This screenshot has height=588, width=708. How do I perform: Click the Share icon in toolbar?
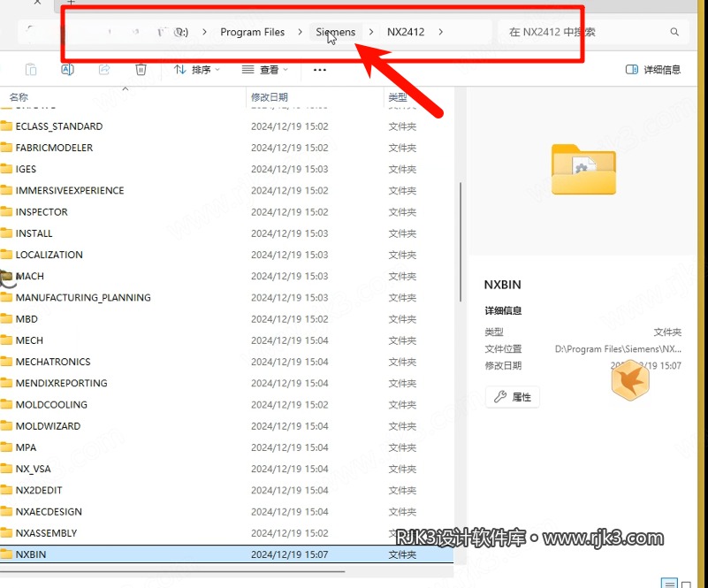pos(104,70)
